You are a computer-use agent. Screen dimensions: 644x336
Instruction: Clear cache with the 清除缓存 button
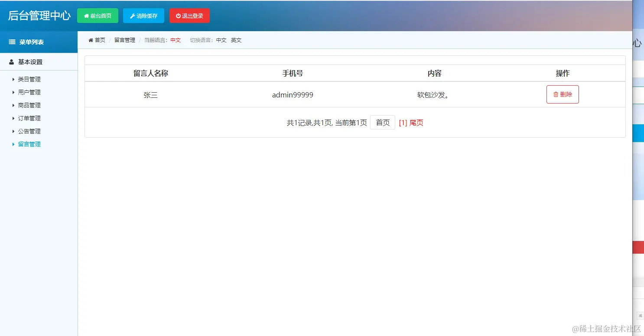[x=143, y=16]
